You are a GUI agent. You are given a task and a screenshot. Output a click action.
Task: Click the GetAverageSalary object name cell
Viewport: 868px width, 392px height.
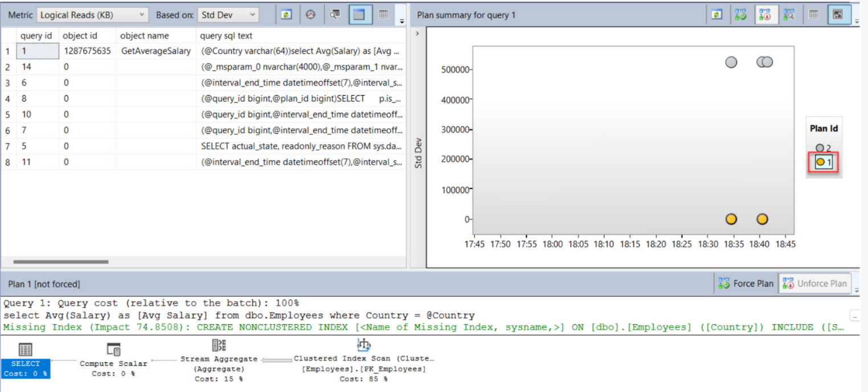tap(156, 51)
